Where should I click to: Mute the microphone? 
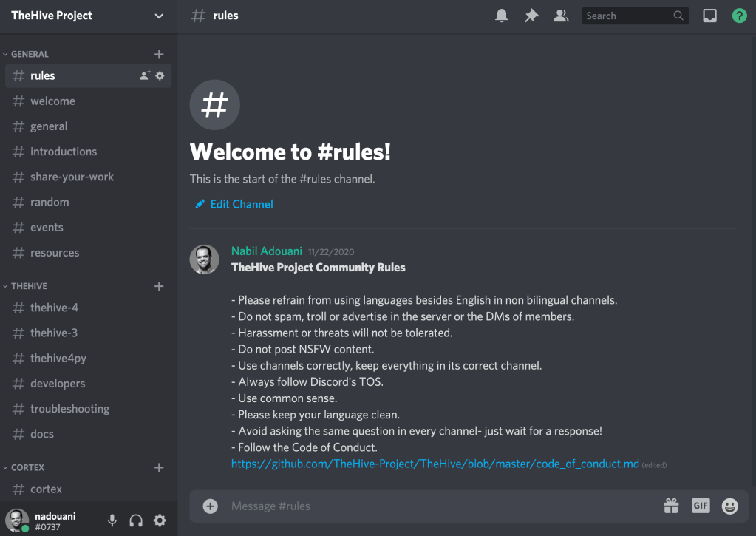[112, 520]
